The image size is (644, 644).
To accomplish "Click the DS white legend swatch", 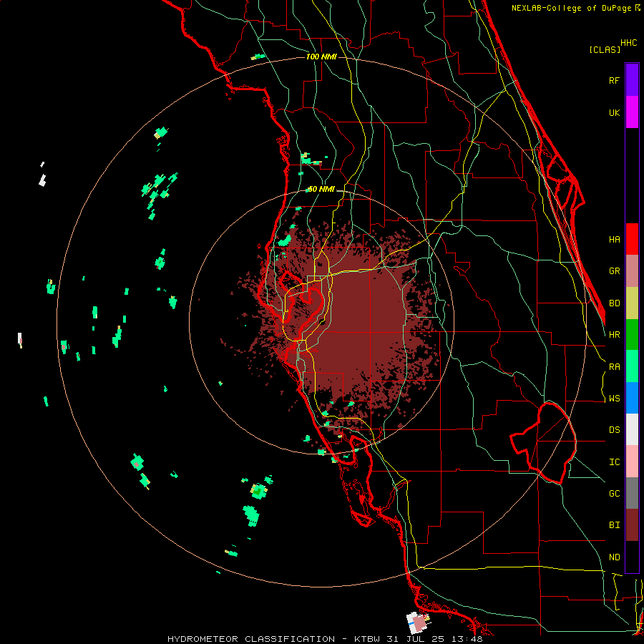I will 632,429.
